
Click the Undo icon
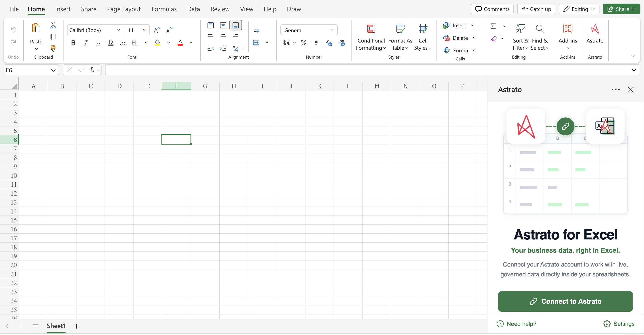[x=13, y=30]
